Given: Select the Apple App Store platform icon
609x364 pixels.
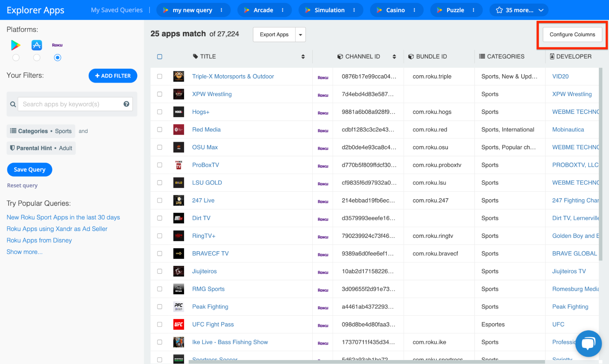Looking at the screenshot, I should [37, 45].
